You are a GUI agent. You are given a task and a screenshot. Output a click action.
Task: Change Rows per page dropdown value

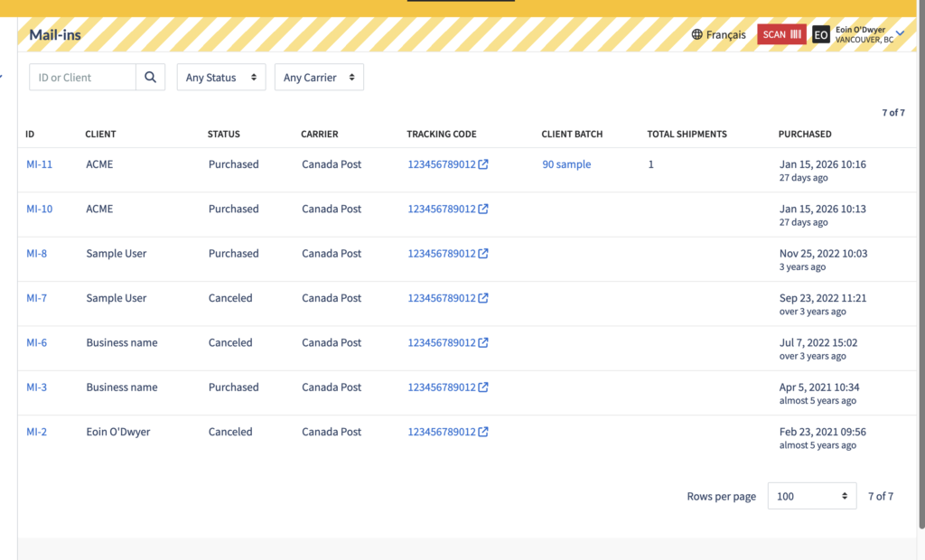pos(811,496)
